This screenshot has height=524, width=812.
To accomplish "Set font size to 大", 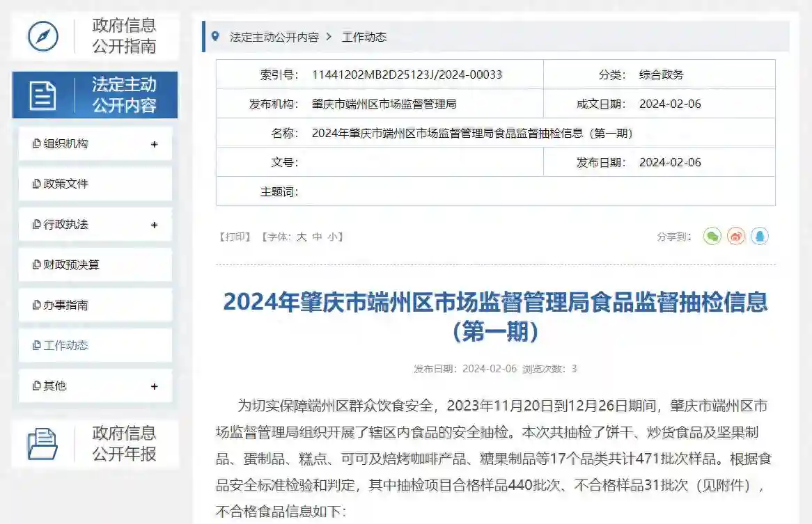I will point(300,237).
